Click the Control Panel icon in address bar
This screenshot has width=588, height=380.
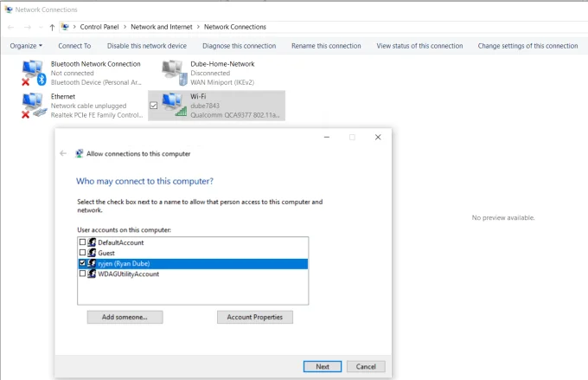tap(66, 27)
